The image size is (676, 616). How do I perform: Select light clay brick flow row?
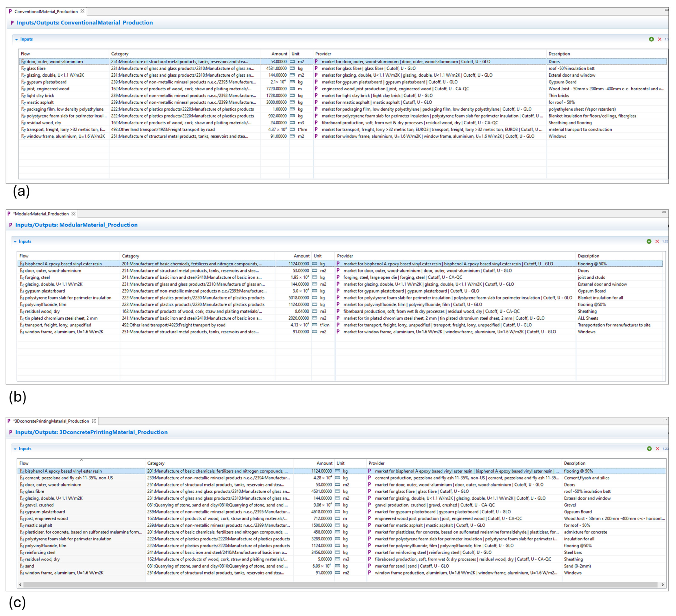(40, 96)
